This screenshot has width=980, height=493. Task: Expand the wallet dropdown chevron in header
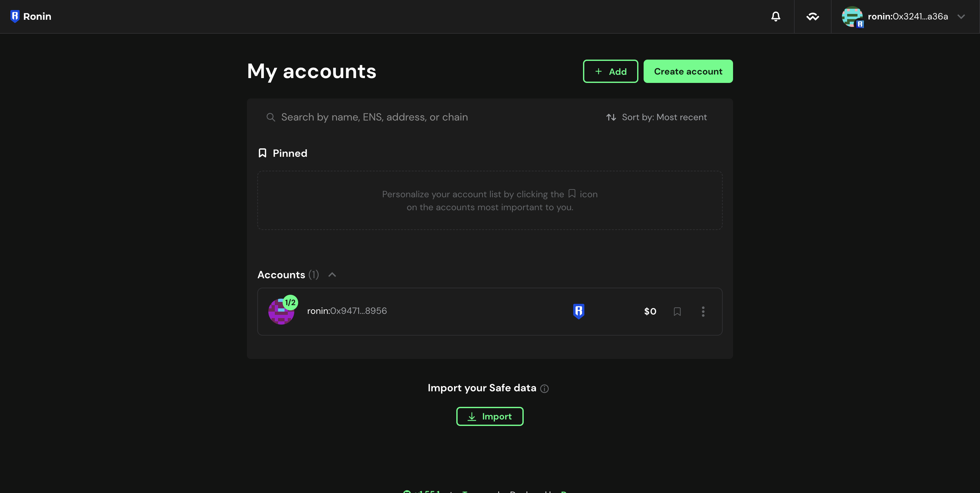[961, 16]
